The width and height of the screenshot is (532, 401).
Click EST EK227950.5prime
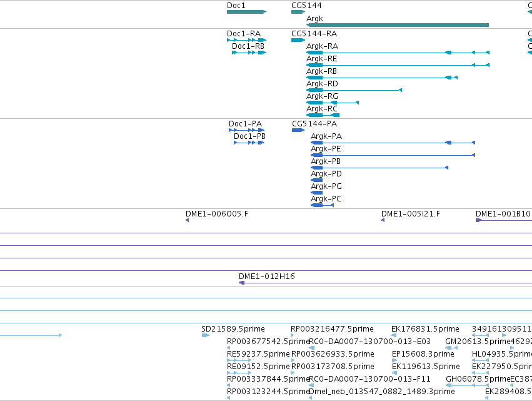[x=481, y=373]
